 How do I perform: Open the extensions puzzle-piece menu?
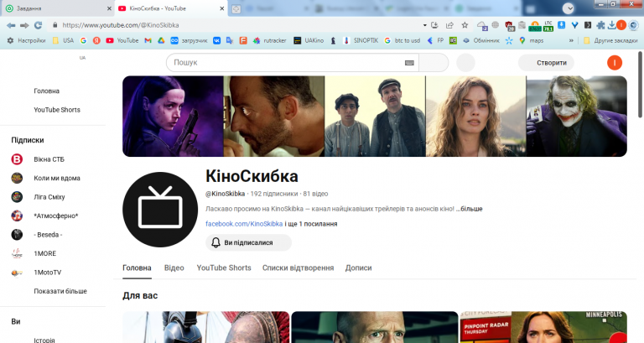600,25
